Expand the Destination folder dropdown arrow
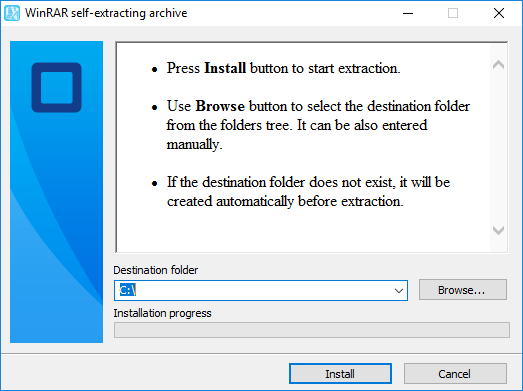 (399, 291)
